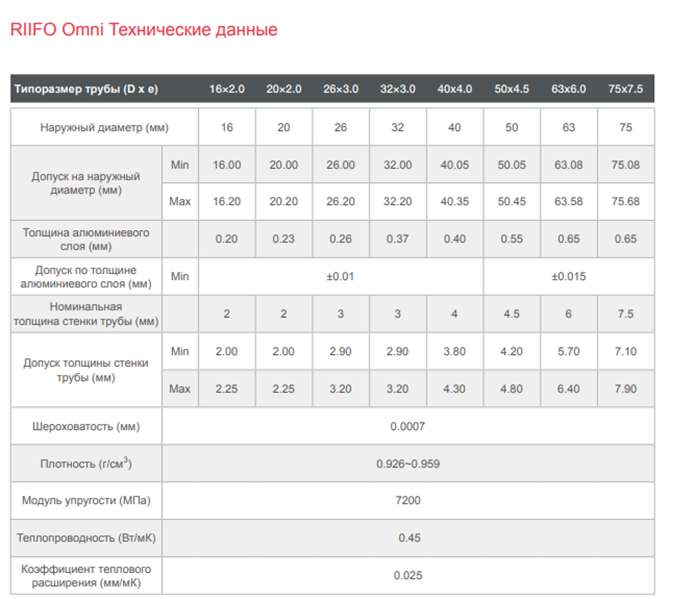Screen dimensions: 694x599
Task: Click the value '63.58'
Action: (569, 201)
